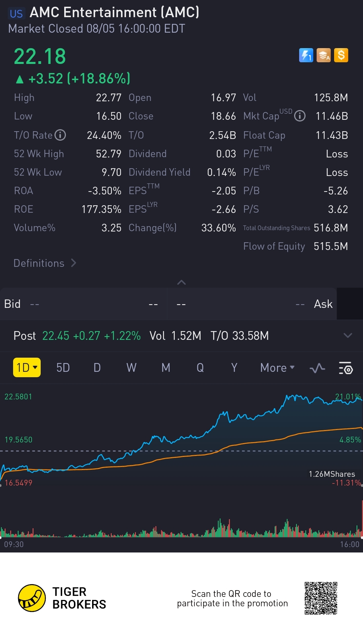Tap the High value 22.77
363x644 pixels.
pyautogui.click(x=109, y=98)
